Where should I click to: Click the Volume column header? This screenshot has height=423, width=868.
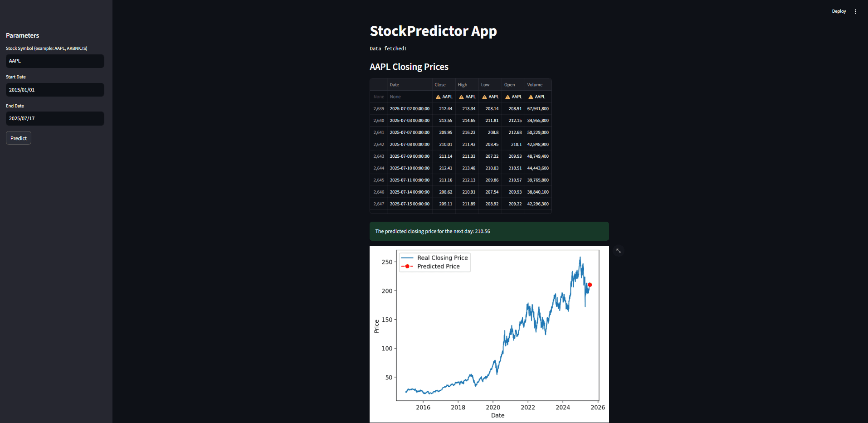tap(538, 85)
